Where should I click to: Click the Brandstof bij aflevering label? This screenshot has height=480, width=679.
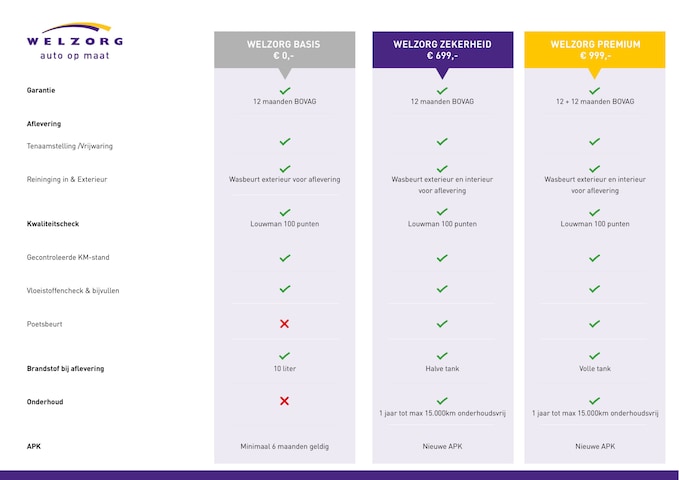point(65,369)
